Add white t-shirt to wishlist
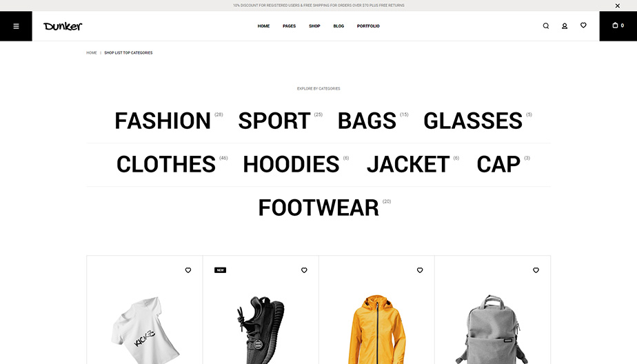Screen dimensions: 637x364 [x=188, y=270]
